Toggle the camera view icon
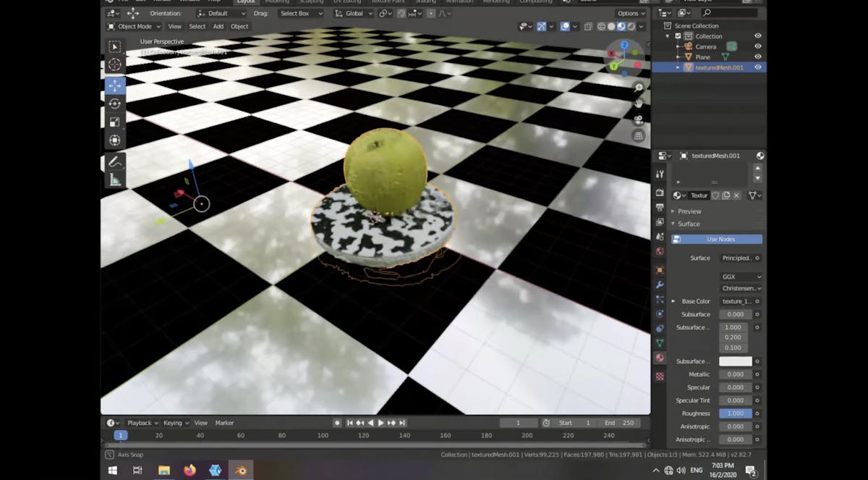This screenshot has width=868, height=480. (639, 119)
